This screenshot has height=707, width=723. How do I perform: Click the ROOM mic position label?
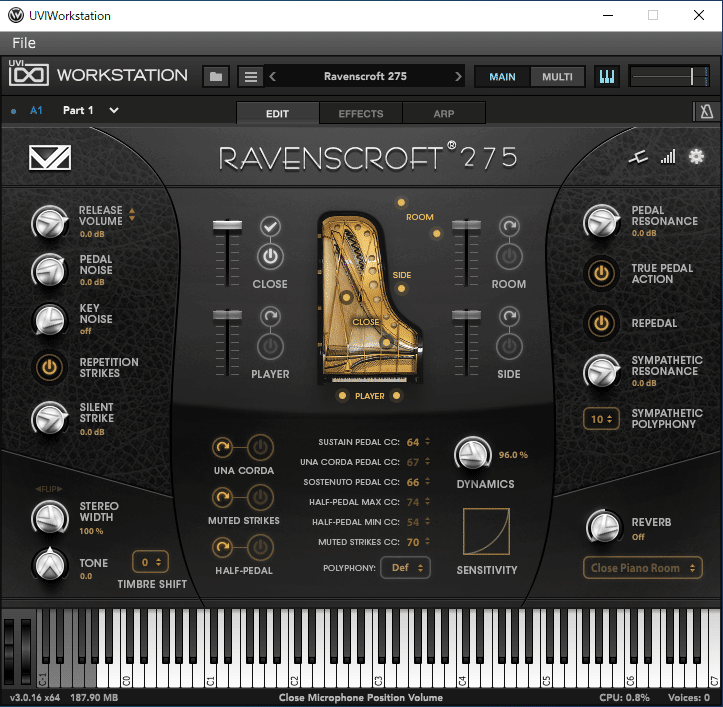click(x=420, y=217)
